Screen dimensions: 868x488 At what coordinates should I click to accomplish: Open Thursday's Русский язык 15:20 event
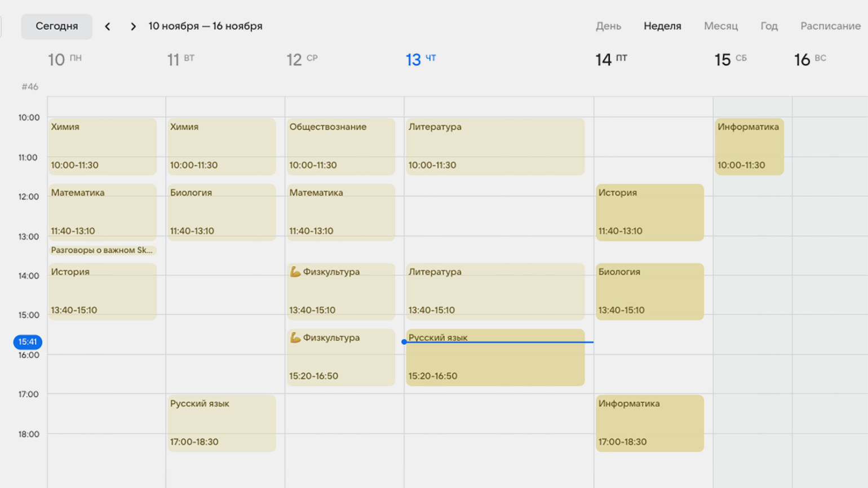click(495, 361)
